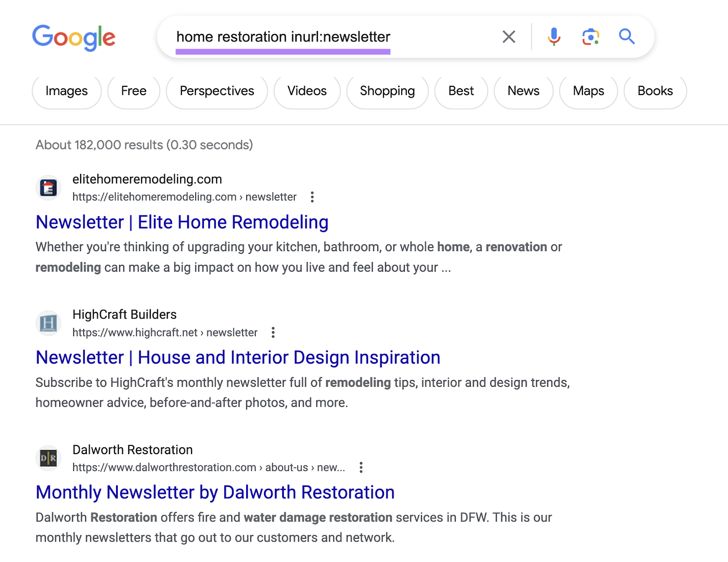Open the Monthly Newsletter by Dalworth Restoration link

coord(215,492)
